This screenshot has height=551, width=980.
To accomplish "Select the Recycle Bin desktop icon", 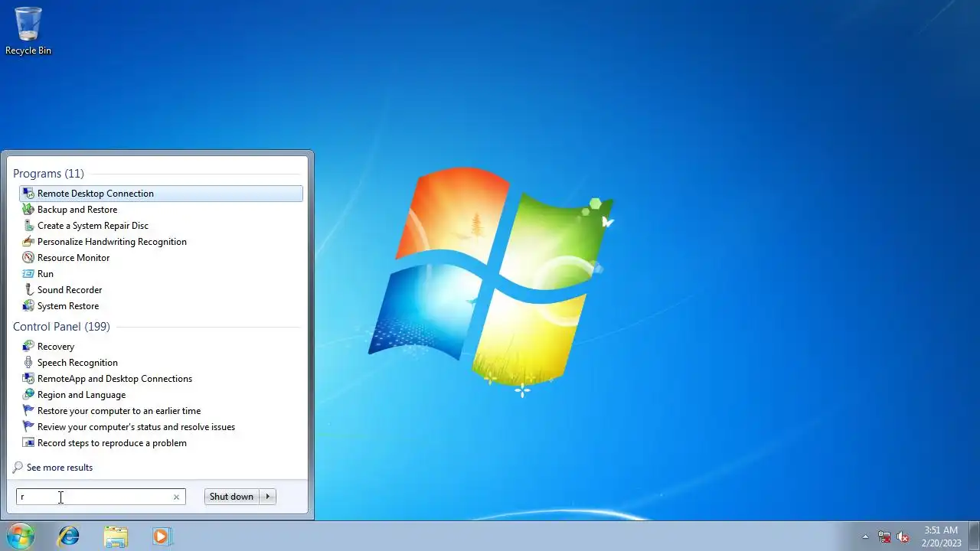I will click(28, 31).
